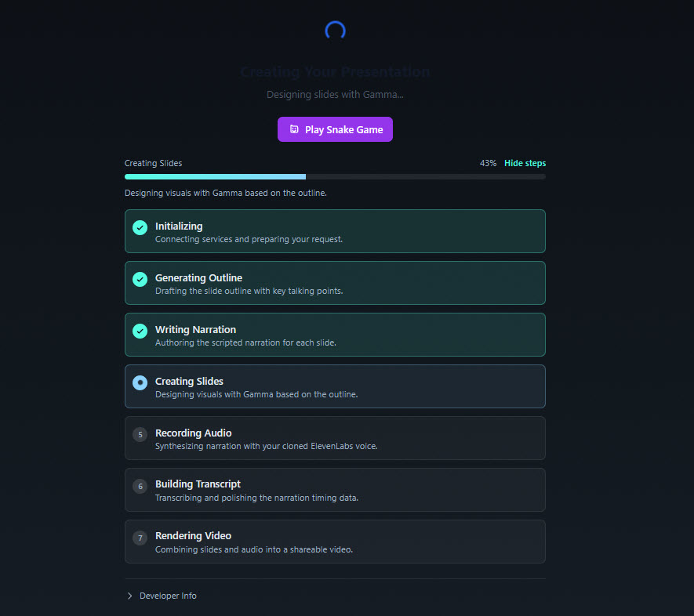Click the game icon in Play Snake Game
694x616 pixels.
click(x=293, y=129)
